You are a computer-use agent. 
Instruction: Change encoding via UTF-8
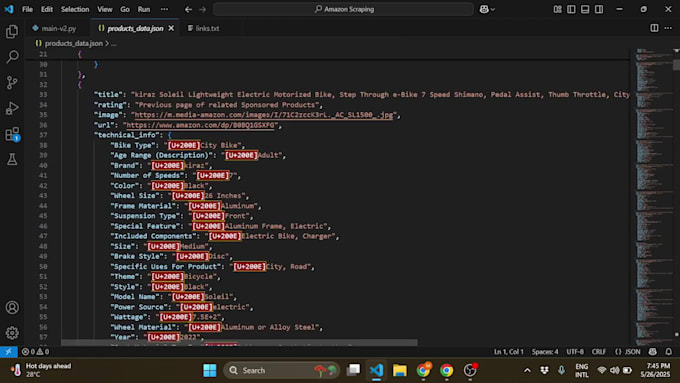575,352
